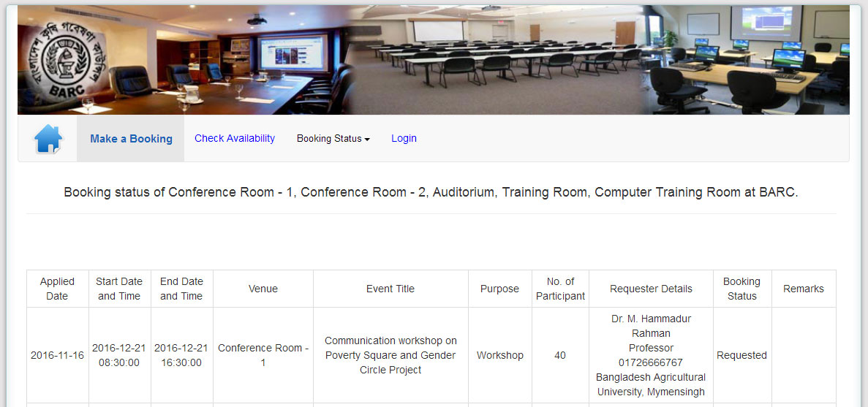Click the End Date and Time header
868x407 pixels.
coord(181,289)
